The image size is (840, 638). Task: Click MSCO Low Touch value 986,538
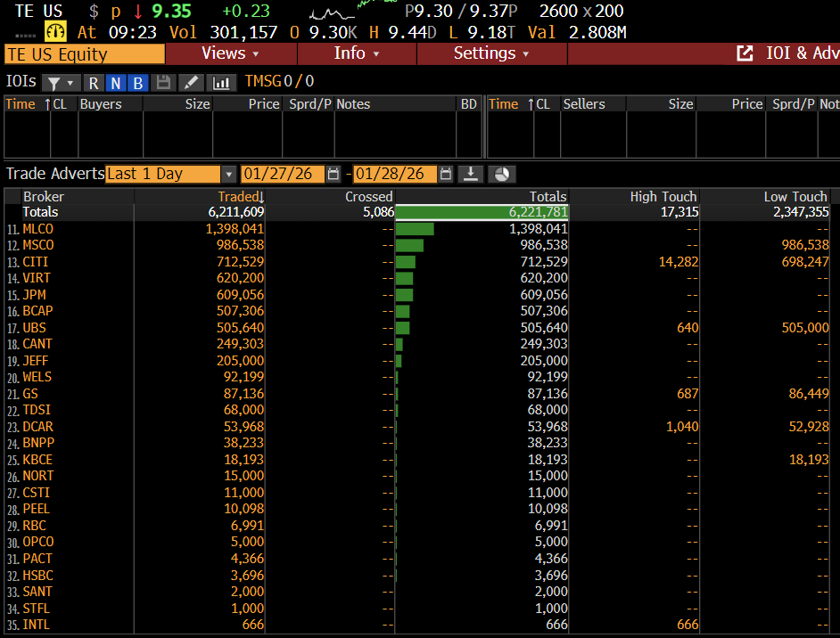coord(805,245)
